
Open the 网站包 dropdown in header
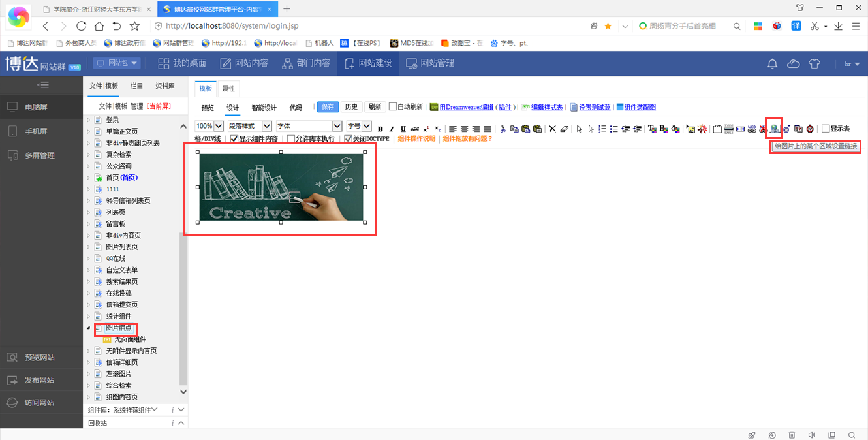(x=117, y=63)
